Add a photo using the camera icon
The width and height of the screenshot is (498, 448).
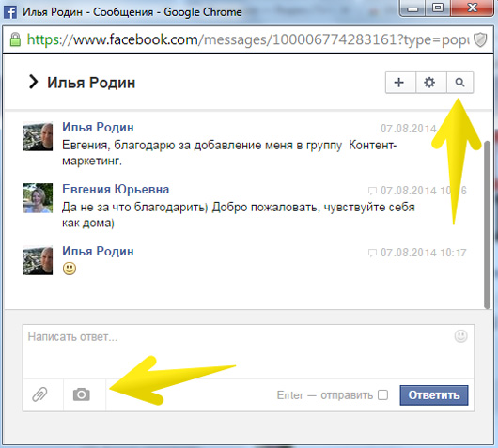coord(82,394)
